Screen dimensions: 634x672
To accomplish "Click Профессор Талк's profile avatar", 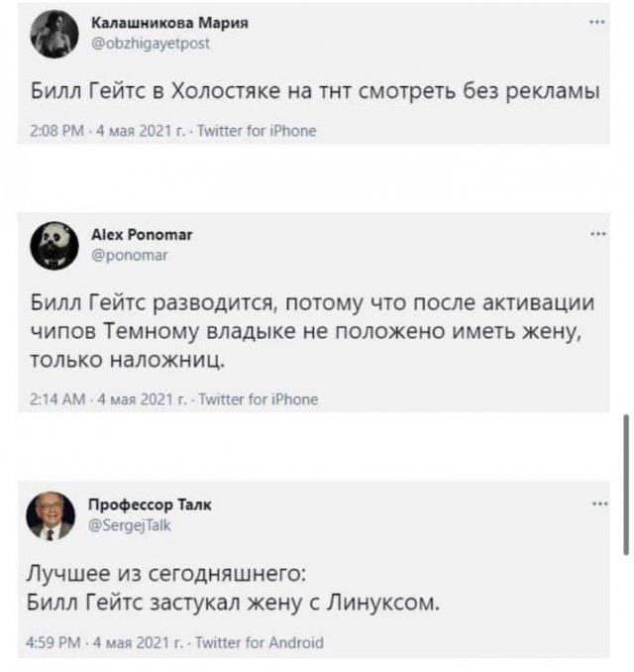I will click(50, 514).
